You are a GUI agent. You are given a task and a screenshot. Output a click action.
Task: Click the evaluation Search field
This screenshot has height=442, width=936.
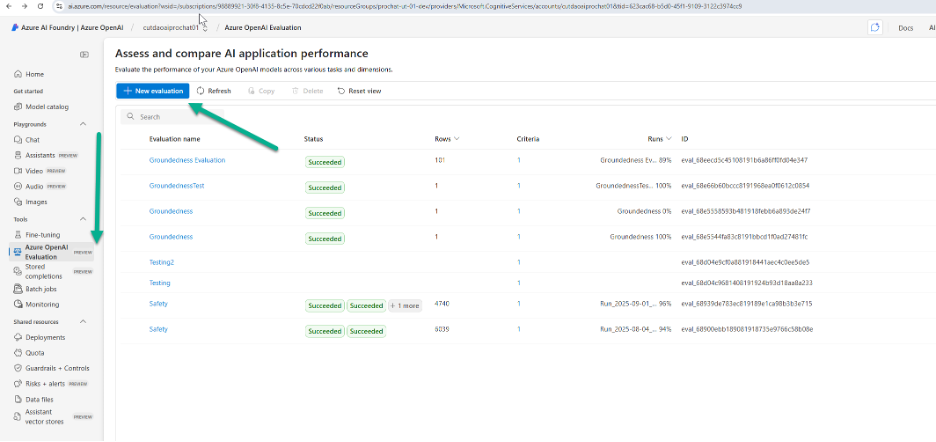200,117
